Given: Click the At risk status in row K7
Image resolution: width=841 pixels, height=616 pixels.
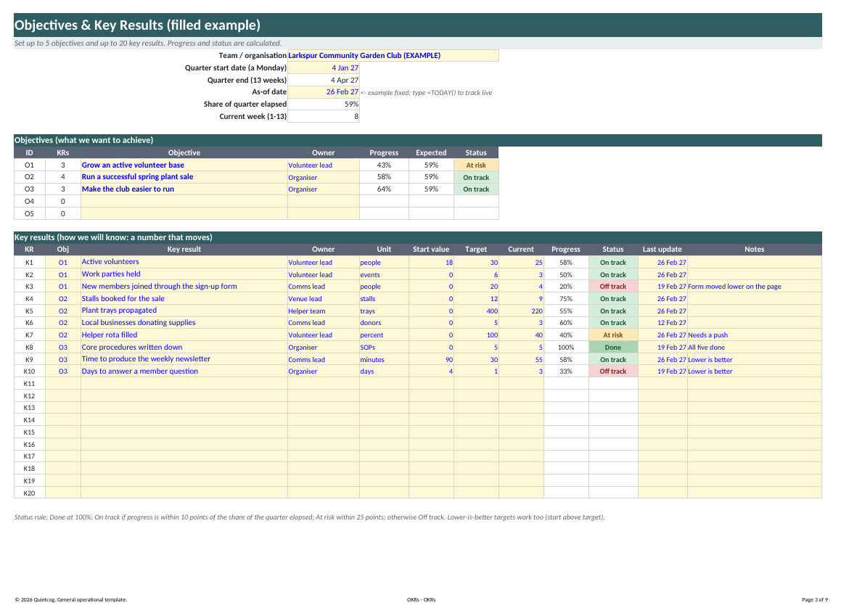Looking at the screenshot, I should point(613,335).
